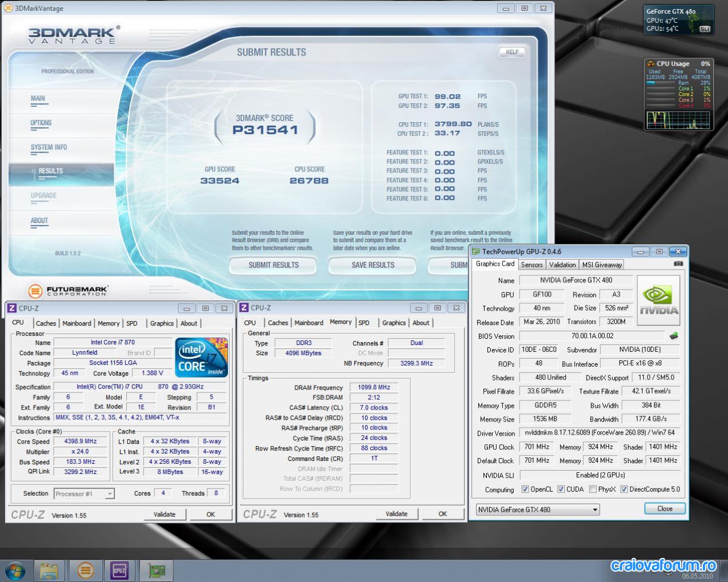This screenshot has height=582, width=728.
Task: Click the SUBMIT RESULTS button in 3DMark
Action: [x=273, y=265]
